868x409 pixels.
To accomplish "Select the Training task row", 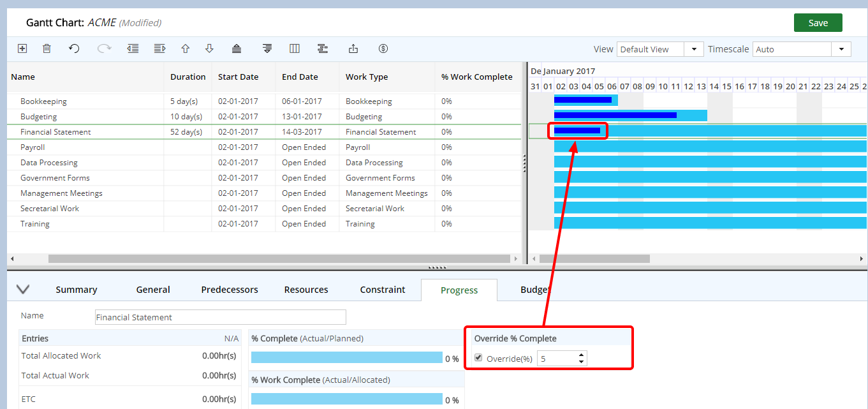I will click(264, 224).
